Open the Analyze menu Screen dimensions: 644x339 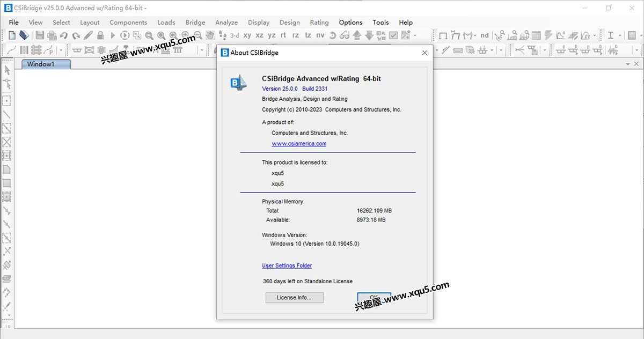[226, 23]
